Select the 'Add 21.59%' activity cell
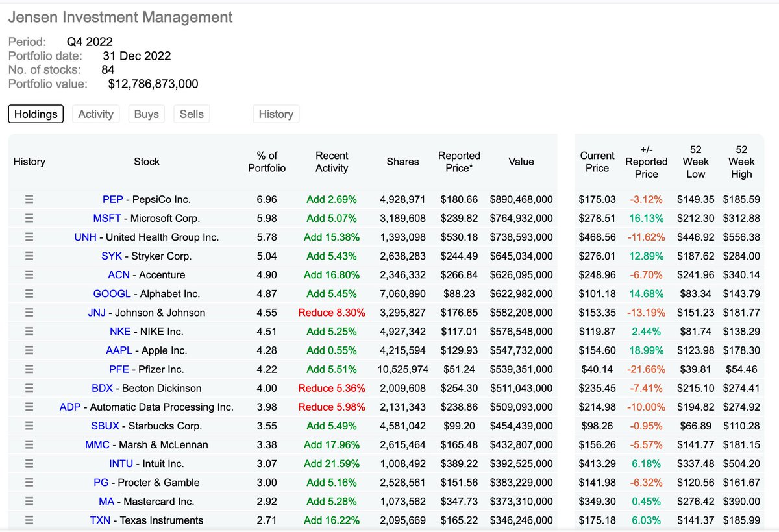Viewport: 779px width, 532px height. coord(332,463)
